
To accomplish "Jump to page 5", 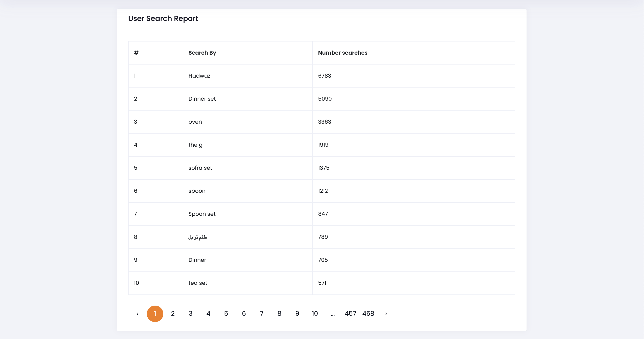I will [226, 314].
